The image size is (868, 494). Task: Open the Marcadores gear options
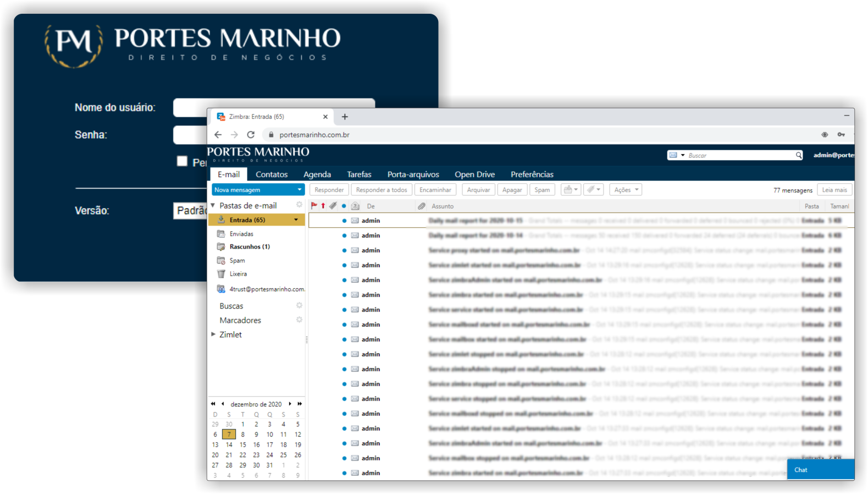pyautogui.click(x=300, y=320)
